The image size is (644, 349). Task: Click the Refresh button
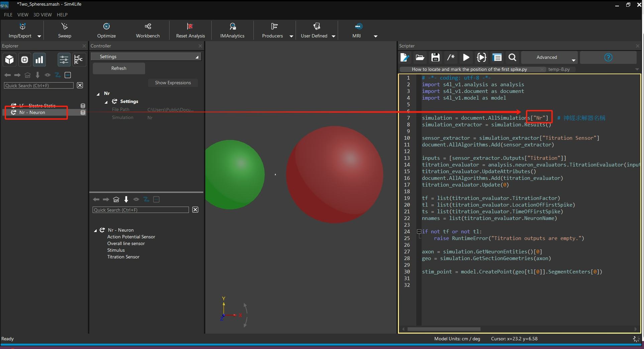click(x=119, y=69)
